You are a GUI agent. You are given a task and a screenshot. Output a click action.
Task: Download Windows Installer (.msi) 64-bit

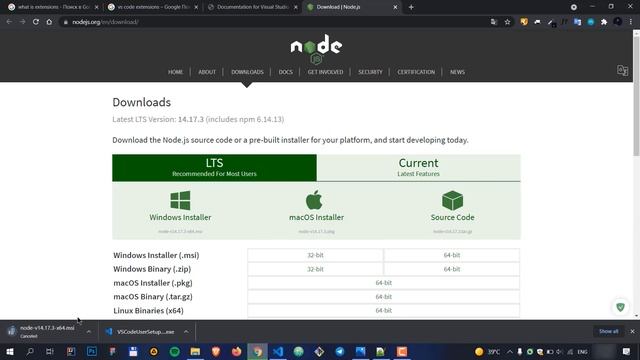pyautogui.click(x=452, y=255)
